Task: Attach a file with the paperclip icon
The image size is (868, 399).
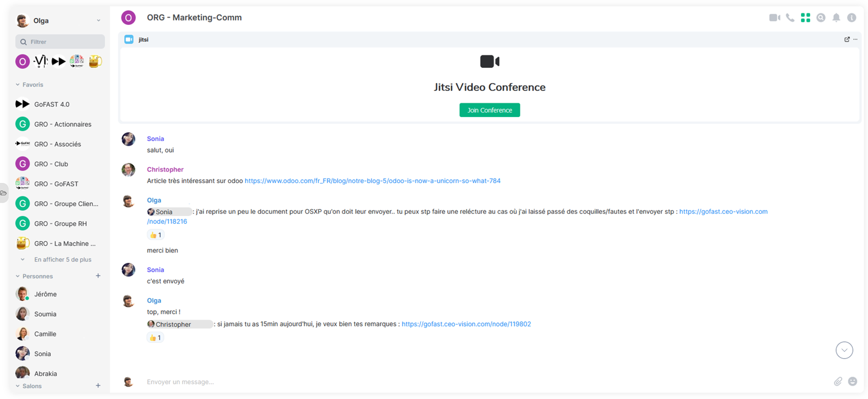Action: [838, 381]
